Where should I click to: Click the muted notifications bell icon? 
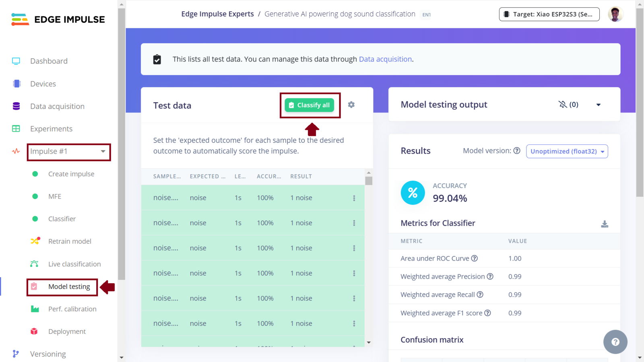click(562, 105)
